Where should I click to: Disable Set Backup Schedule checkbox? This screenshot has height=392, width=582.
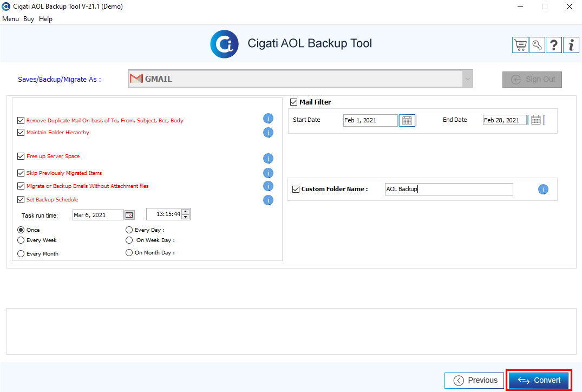coord(21,199)
